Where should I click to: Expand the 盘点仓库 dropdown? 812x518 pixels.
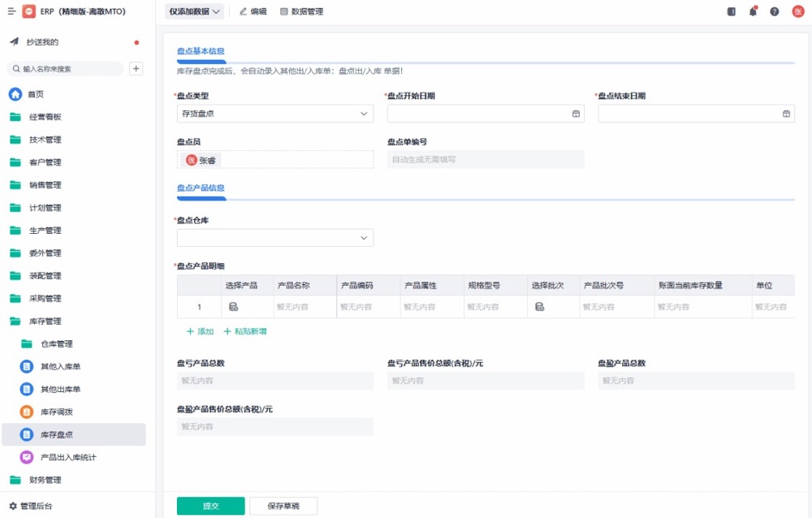click(x=275, y=238)
